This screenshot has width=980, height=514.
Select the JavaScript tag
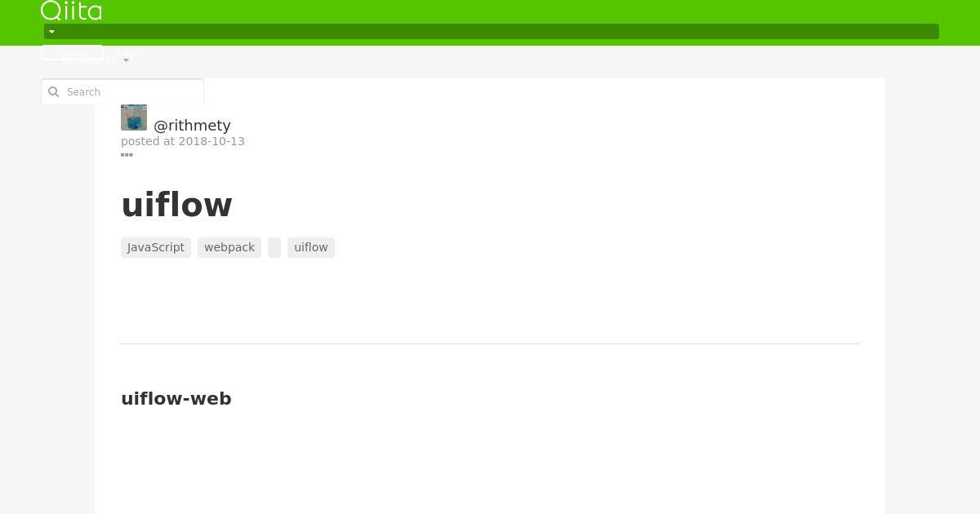pyautogui.click(x=156, y=247)
